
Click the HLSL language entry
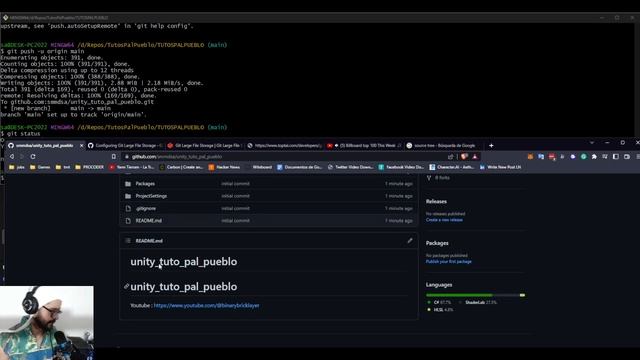(x=440, y=309)
